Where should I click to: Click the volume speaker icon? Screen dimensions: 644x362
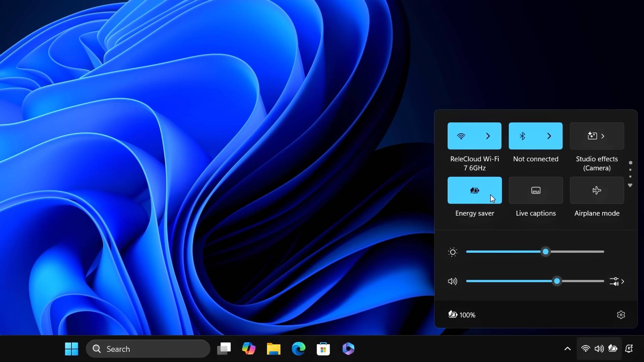click(x=452, y=281)
